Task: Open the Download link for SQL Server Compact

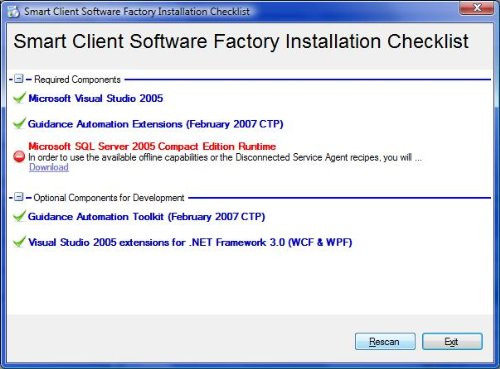Action: point(49,167)
